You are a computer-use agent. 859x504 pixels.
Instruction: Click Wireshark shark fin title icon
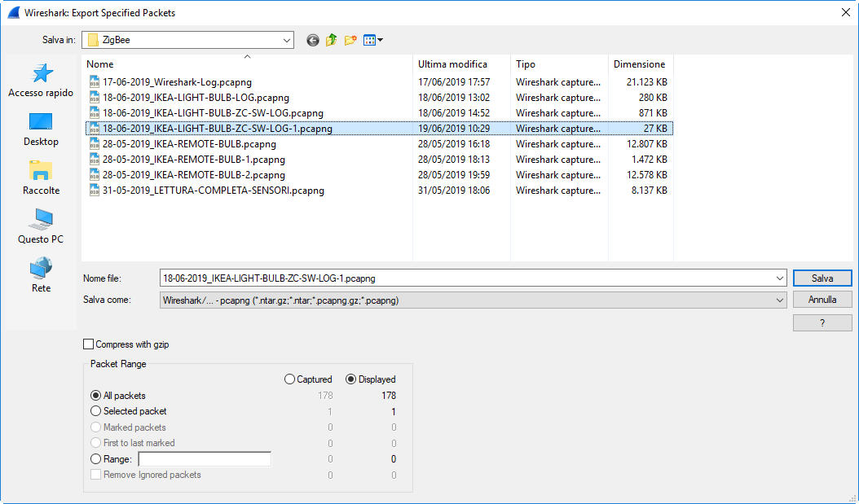[x=14, y=12]
